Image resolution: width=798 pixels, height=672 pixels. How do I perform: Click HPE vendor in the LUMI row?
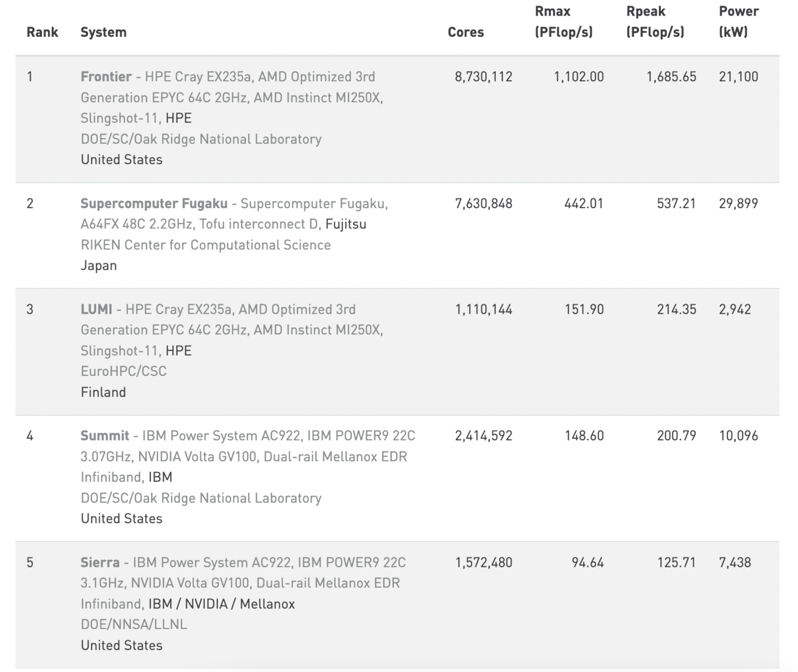(x=178, y=350)
